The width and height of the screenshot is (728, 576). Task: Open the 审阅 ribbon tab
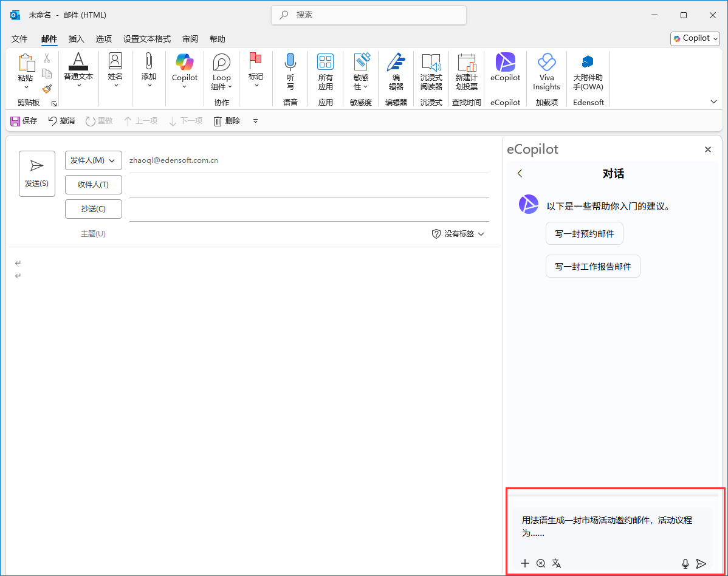coord(190,38)
